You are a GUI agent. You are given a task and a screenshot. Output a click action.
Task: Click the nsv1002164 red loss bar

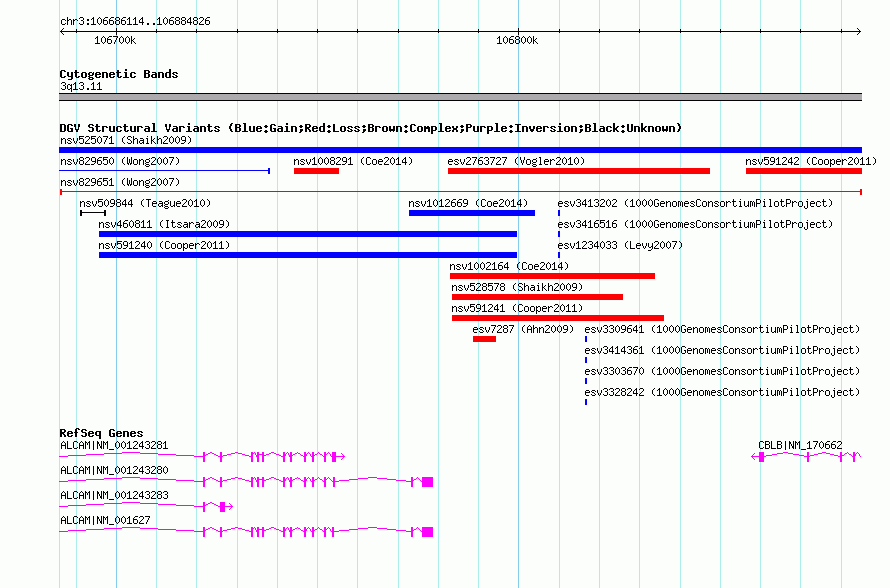552,276
